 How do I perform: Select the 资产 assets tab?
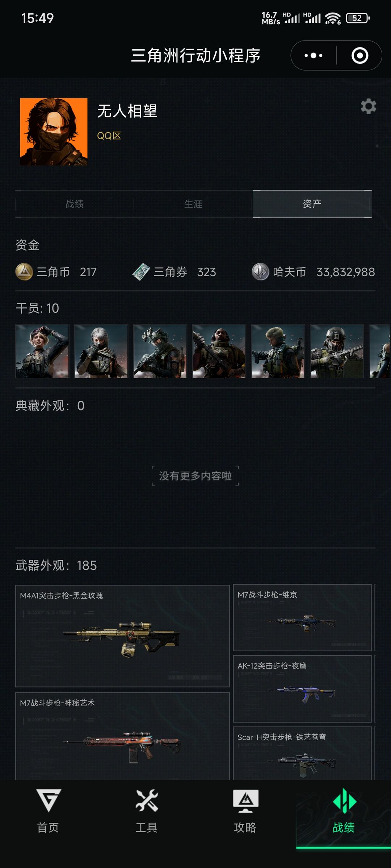coord(312,204)
